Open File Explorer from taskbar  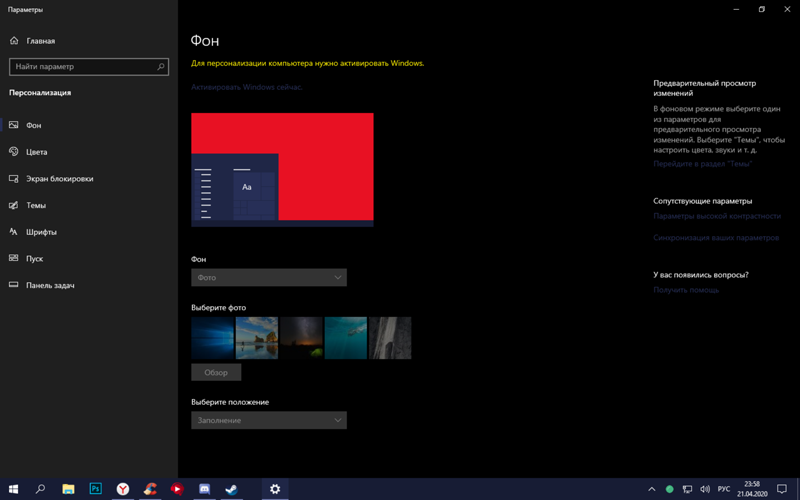68,489
